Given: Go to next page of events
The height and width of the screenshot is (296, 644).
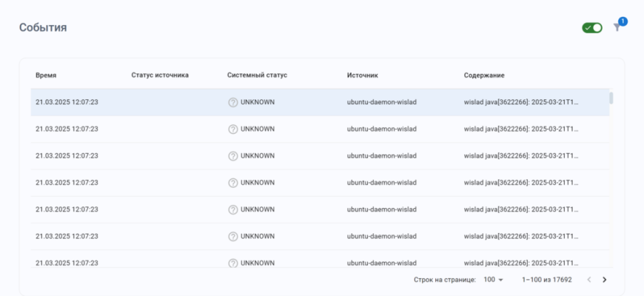Looking at the screenshot, I should pos(604,280).
